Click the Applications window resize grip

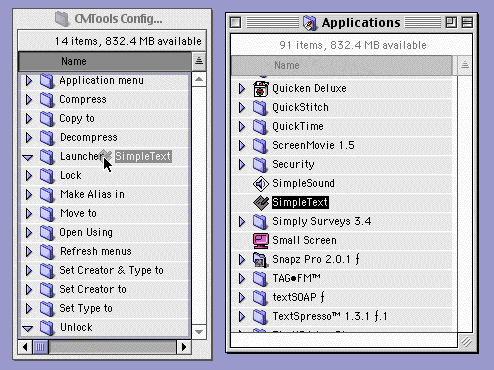(466, 341)
